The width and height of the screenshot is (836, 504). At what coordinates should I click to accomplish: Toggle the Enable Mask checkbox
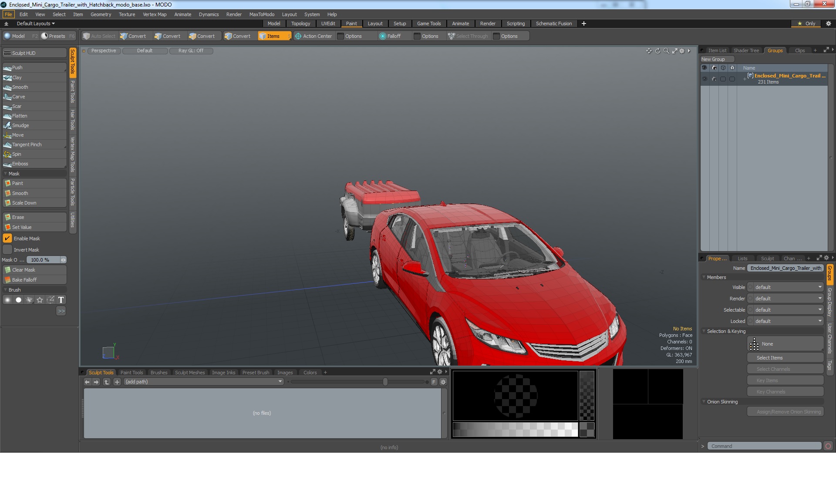pos(7,239)
